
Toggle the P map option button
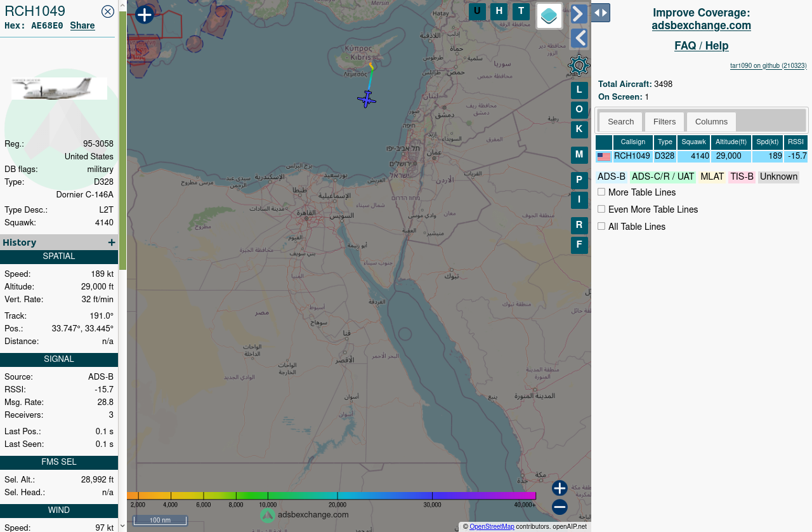(579, 181)
